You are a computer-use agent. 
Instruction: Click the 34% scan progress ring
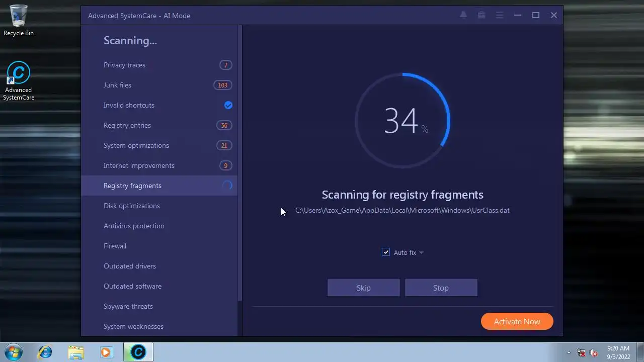pos(403,121)
